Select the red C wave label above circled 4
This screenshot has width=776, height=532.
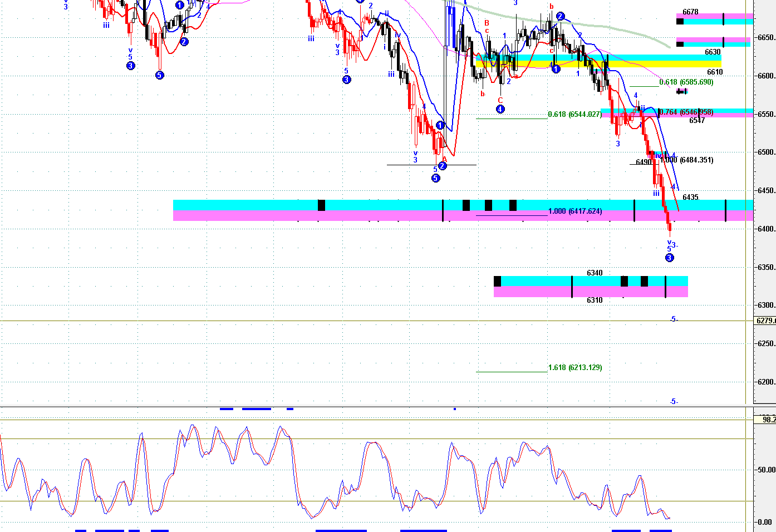(500, 101)
